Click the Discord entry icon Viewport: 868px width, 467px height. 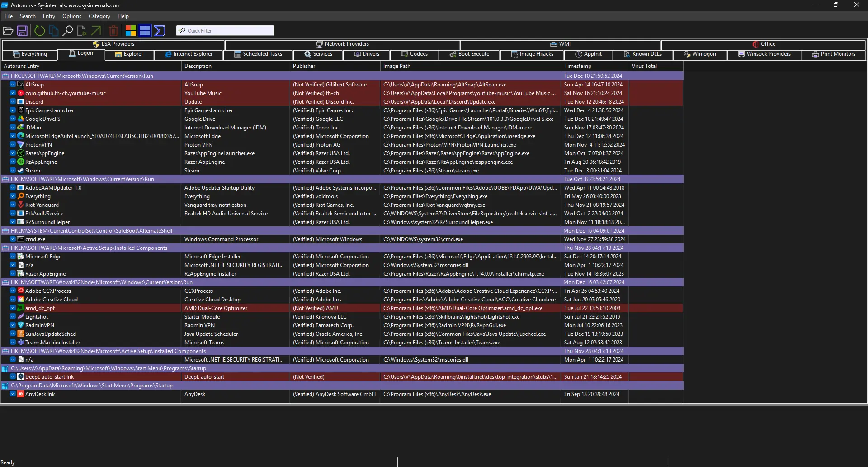tap(21, 102)
